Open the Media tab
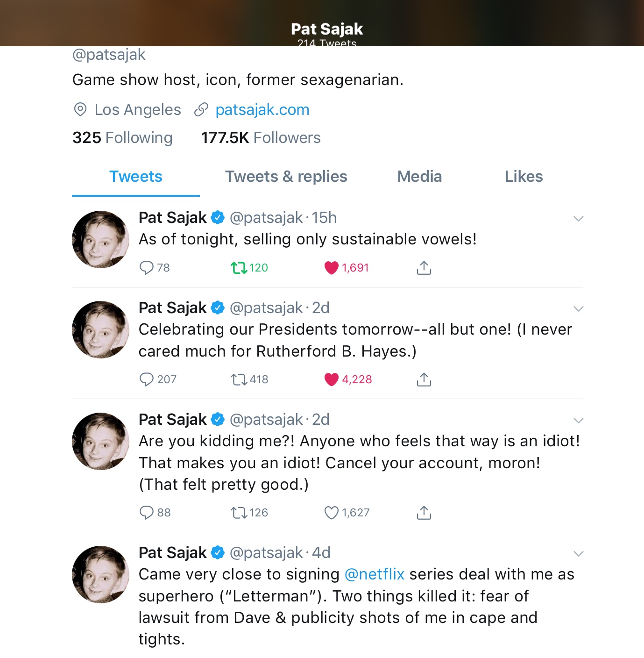 pyautogui.click(x=419, y=177)
